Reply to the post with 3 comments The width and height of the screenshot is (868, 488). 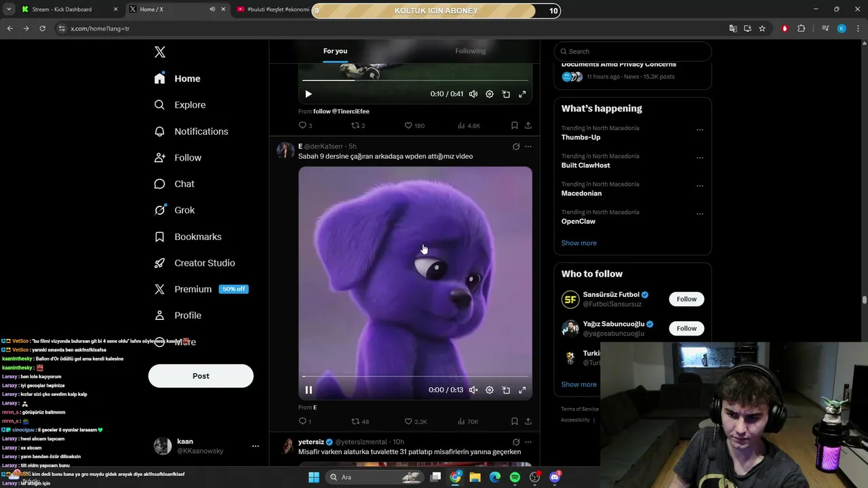click(x=305, y=125)
